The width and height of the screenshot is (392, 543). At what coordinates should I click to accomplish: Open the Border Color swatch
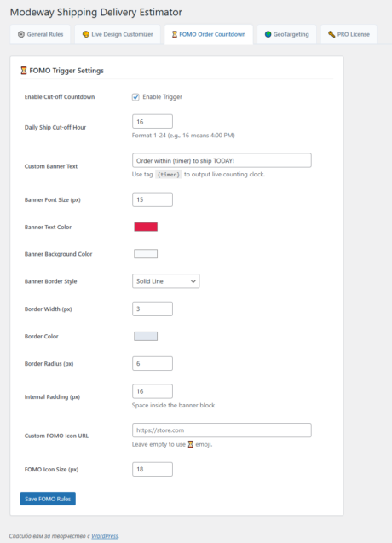click(146, 336)
